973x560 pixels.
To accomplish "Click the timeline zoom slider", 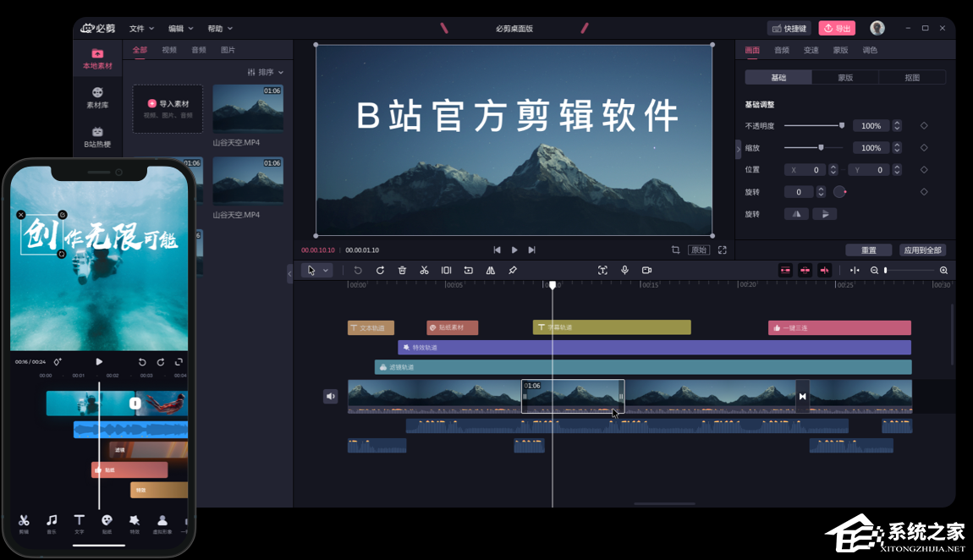I will click(910, 271).
